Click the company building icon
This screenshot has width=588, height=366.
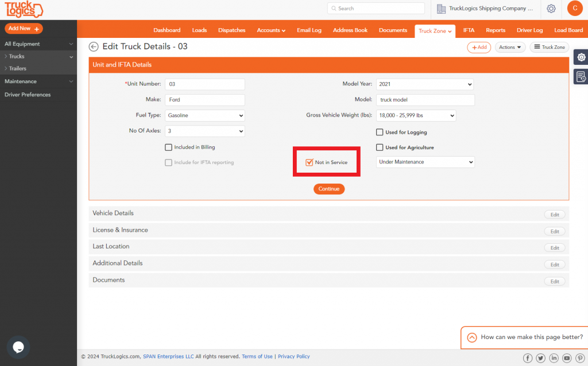tap(441, 9)
